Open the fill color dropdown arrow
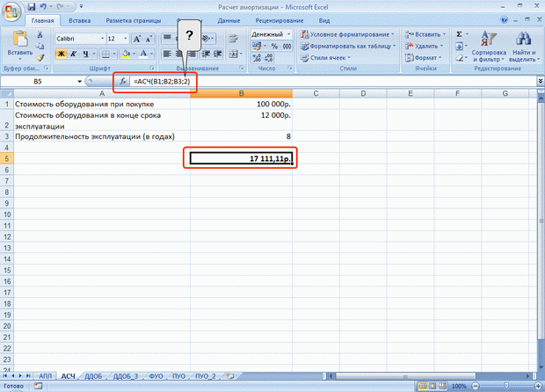Viewport: 545px width, 392px height. [x=134, y=54]
